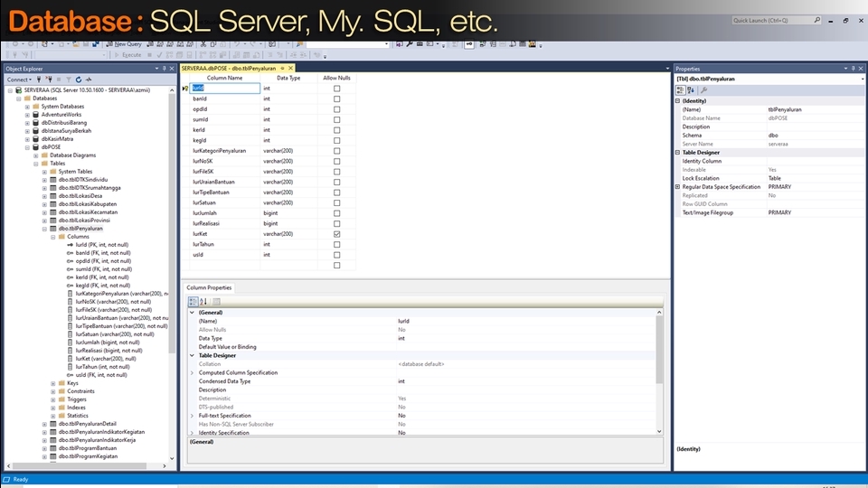Screen dimensions: 868x488
Task: Click the Execute button
Action: (127, 55)
